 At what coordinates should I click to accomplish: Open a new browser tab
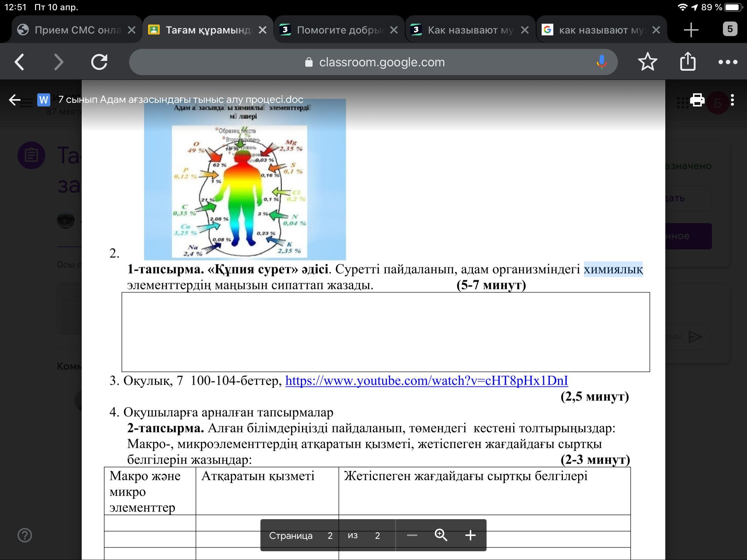(x=691, y=30)
